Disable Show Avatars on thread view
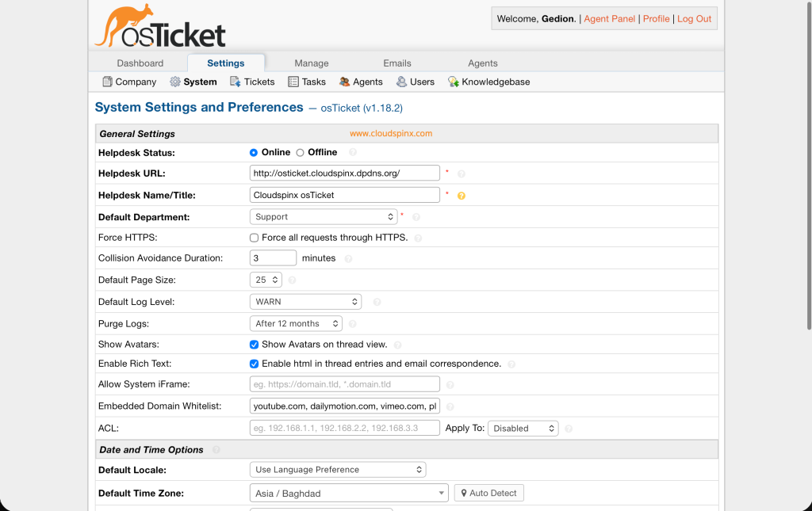The image size is (812, 511). [x=254, y=344]
